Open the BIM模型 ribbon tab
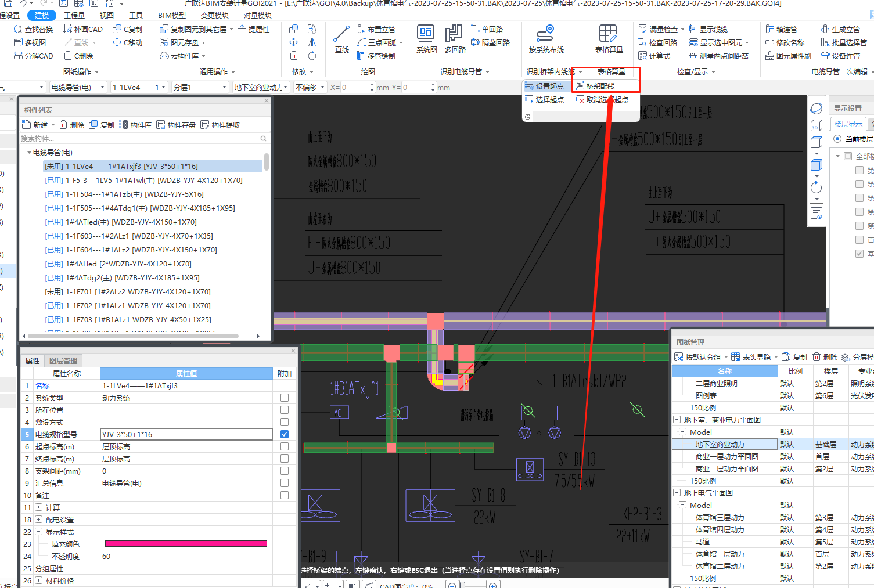The width and height of the screenshot is (874, 588). pyautogui.click(x=172, y=15)
